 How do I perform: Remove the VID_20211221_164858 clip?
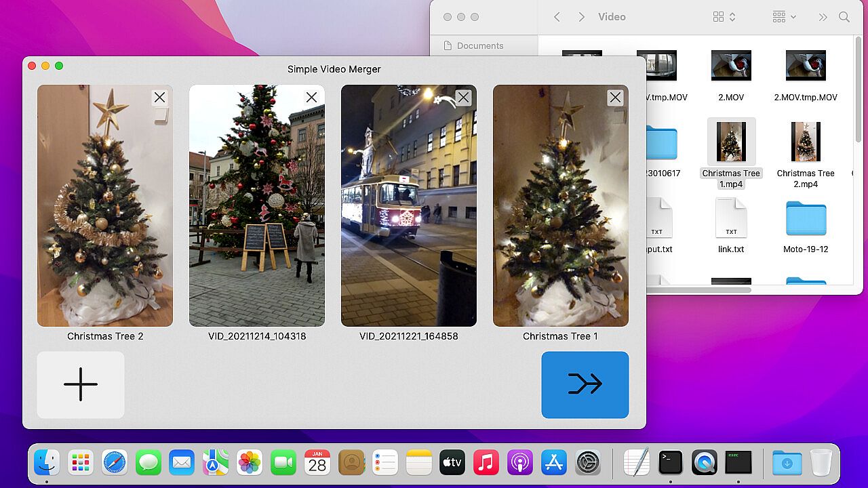463,98
